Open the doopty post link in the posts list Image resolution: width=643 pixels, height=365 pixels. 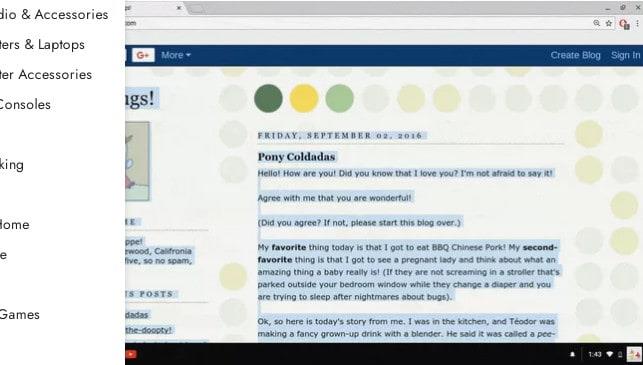pyautogui.click(x=148, y=330)
